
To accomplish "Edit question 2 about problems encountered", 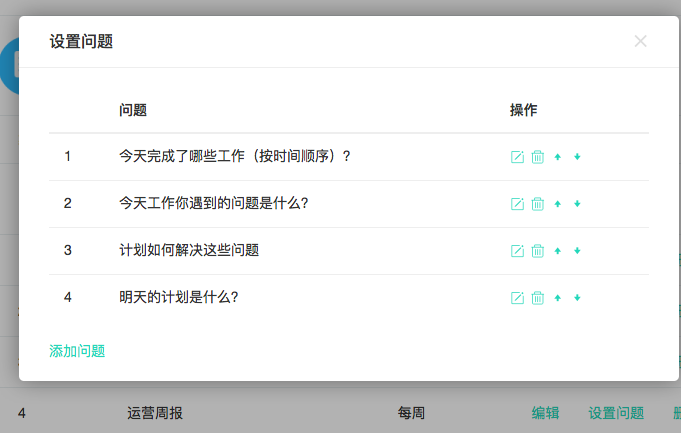I will [517, 204].
